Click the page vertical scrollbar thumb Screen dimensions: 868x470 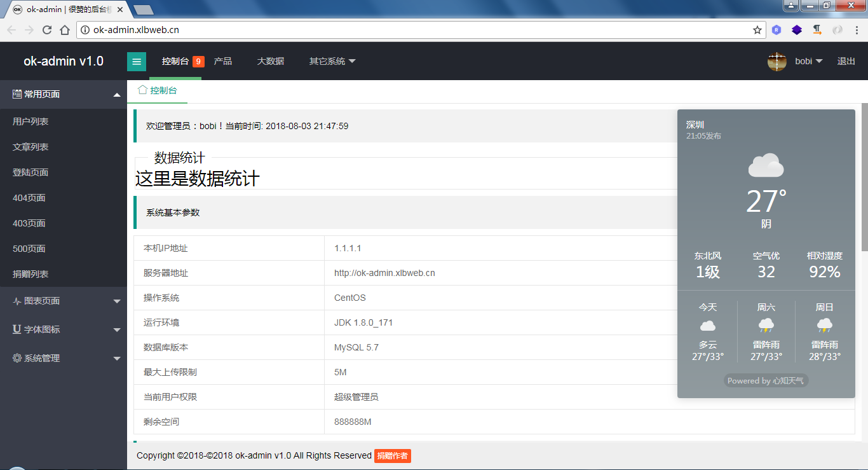coord(864,177)
